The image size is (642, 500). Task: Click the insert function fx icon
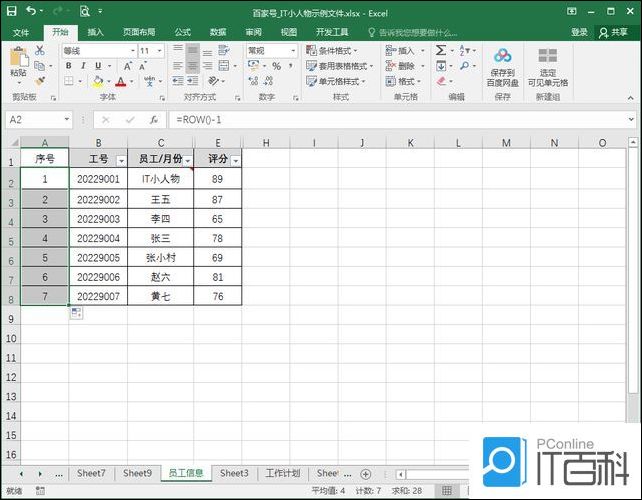coord(153,119)
